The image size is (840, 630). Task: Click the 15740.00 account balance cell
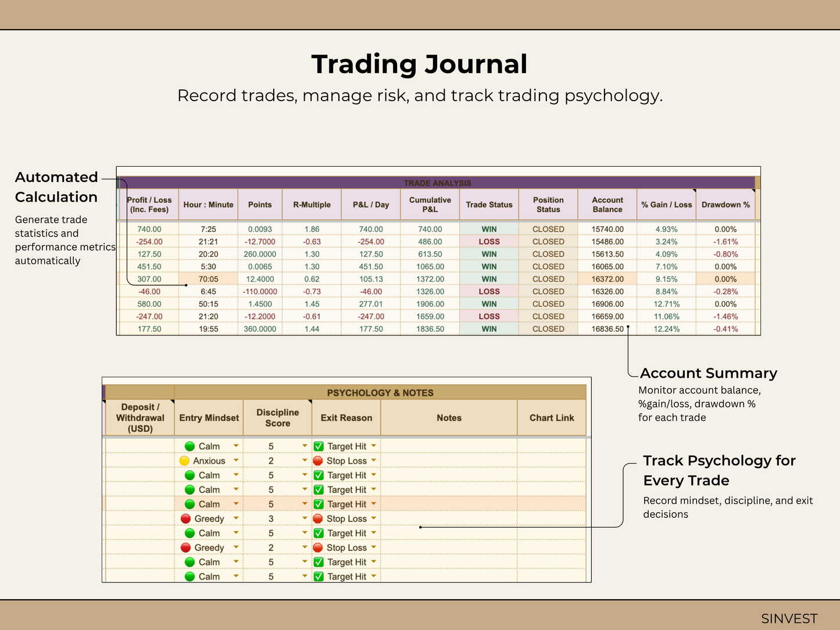607,229
